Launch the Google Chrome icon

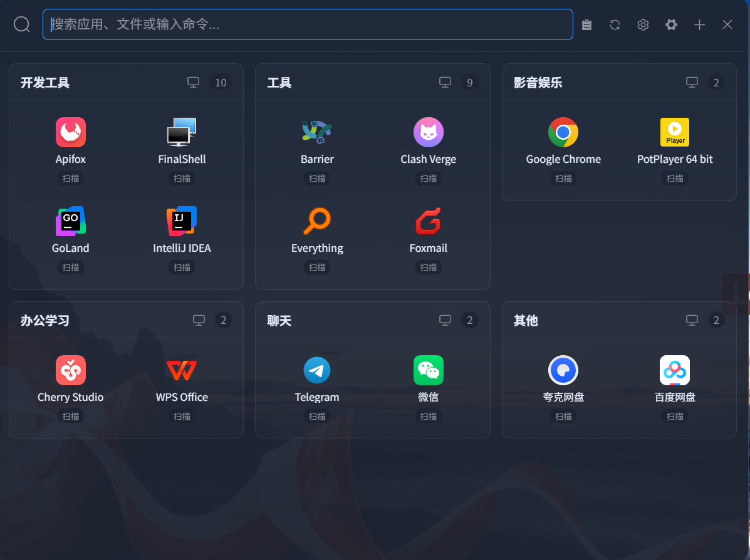pos(563,132)
